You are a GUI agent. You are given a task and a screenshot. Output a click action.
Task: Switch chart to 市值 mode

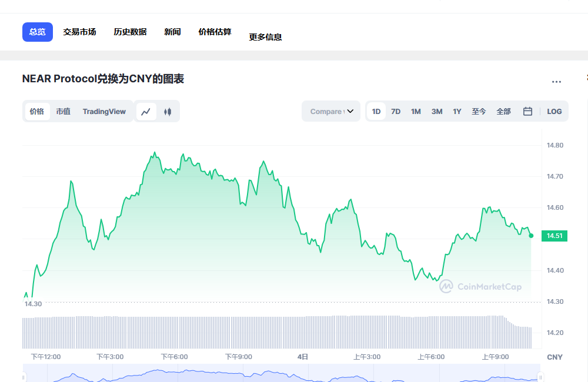tap(64, 111)
